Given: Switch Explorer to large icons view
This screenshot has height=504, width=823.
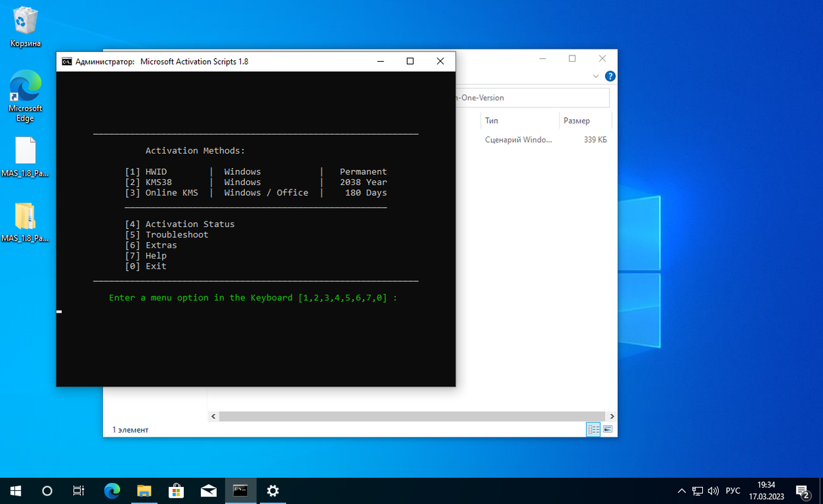Looking at the screenshot, I should [608, 430].
